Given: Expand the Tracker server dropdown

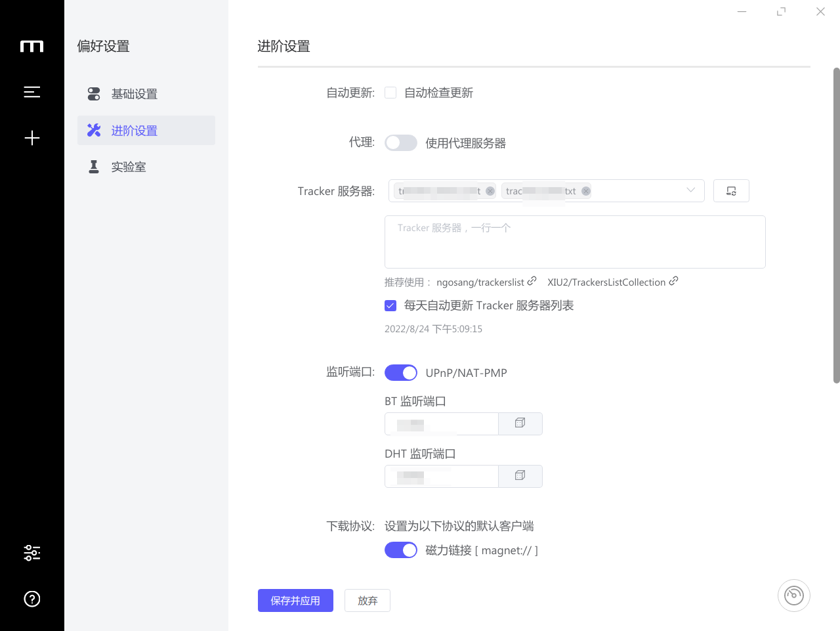Looking at the screenshot, I should (690, 190).
